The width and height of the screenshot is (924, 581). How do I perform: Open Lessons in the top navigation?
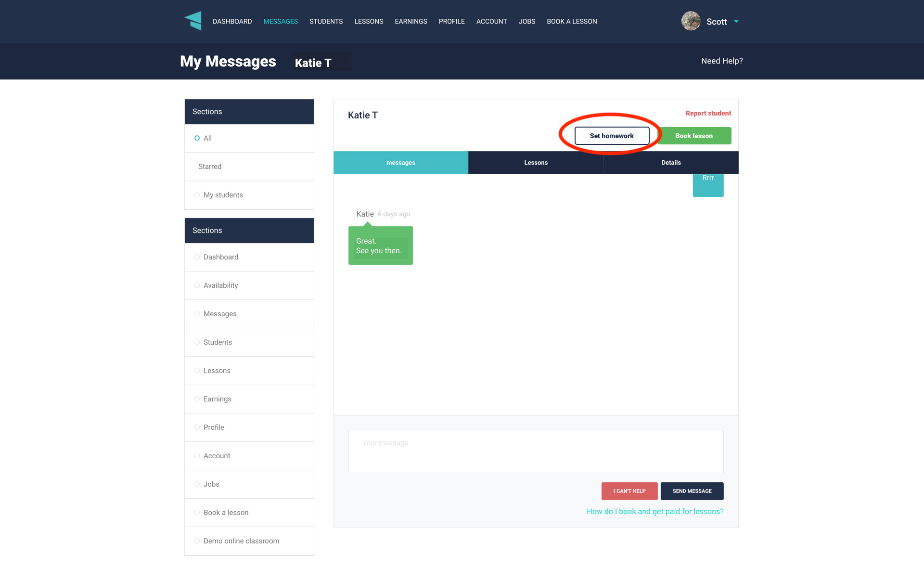(369, 22)
